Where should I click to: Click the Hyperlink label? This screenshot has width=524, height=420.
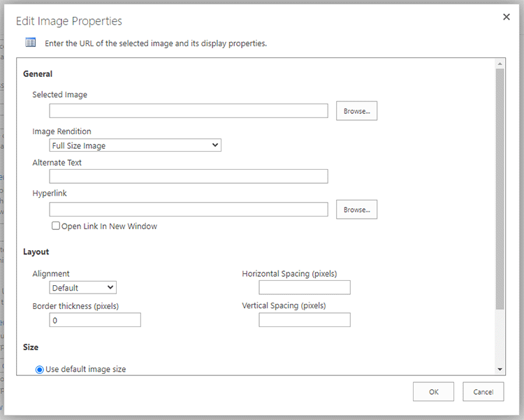[x=50, y=194]
